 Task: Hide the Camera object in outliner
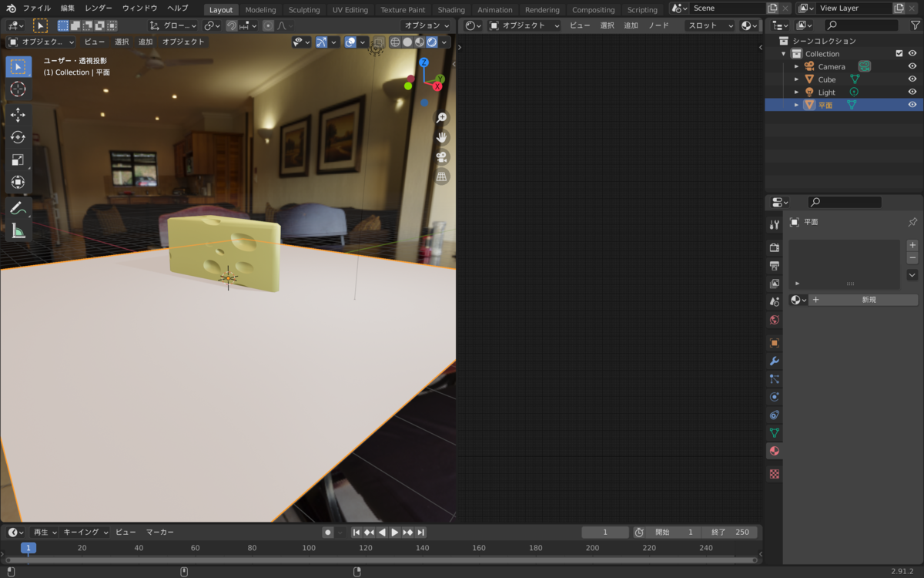[912, 66]
